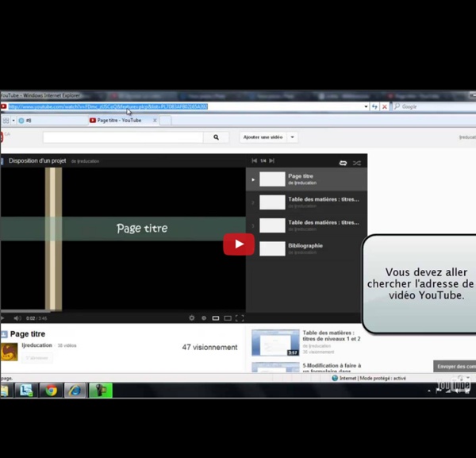Click the red stop loading X icon

pos(384,106)
